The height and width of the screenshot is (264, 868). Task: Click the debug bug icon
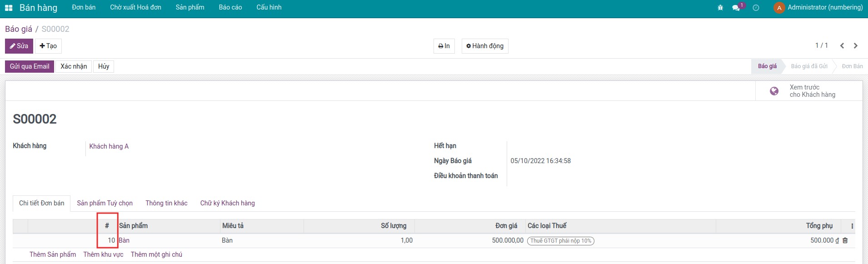(720, 8)
